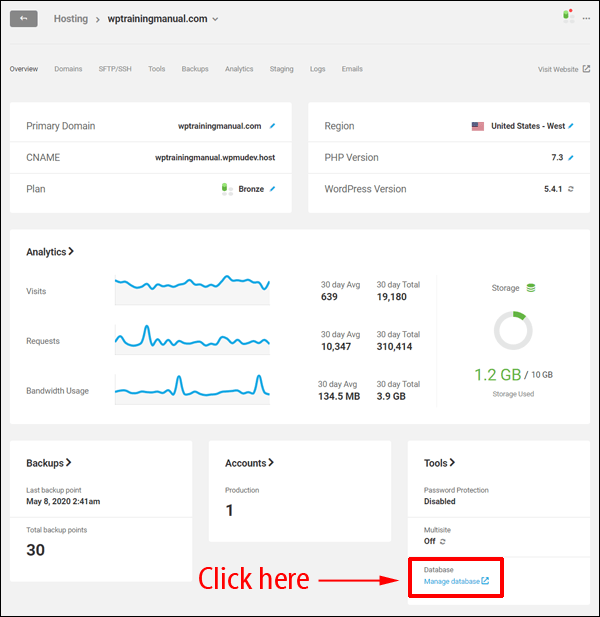Edit the Primary Domain pencil icon
The width and height of the screenshot is (600, 617).
click(x=272, y=126)
